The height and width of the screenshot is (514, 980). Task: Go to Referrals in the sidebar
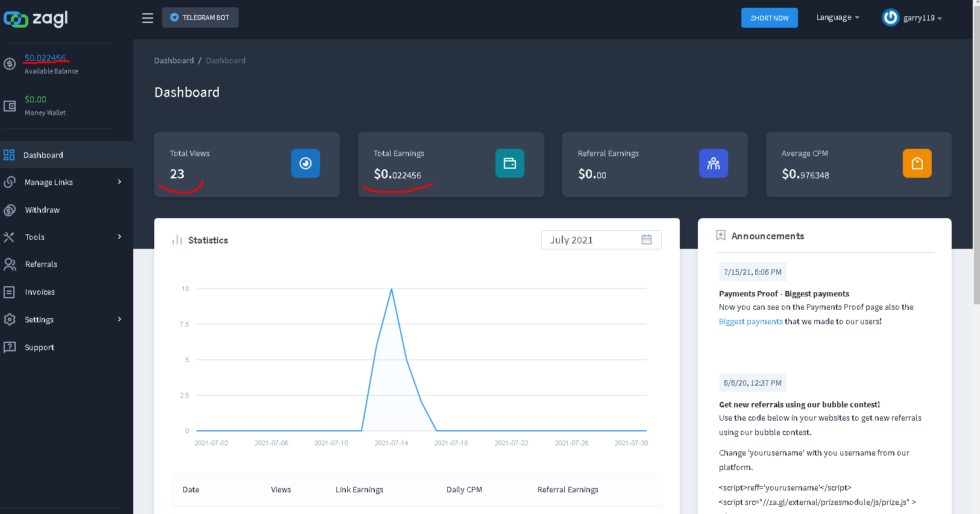(x=41, y=265)
